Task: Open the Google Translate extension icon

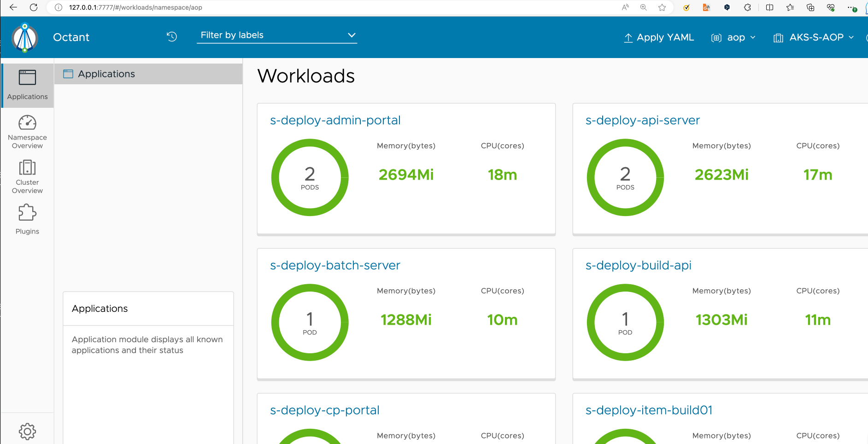Action: tap(706, 7)
